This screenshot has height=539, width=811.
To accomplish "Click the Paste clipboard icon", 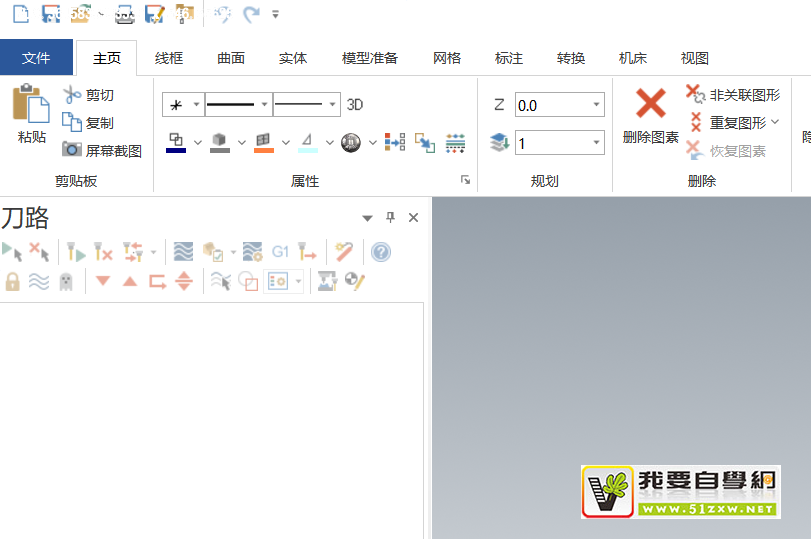I will tap(30, 105).
